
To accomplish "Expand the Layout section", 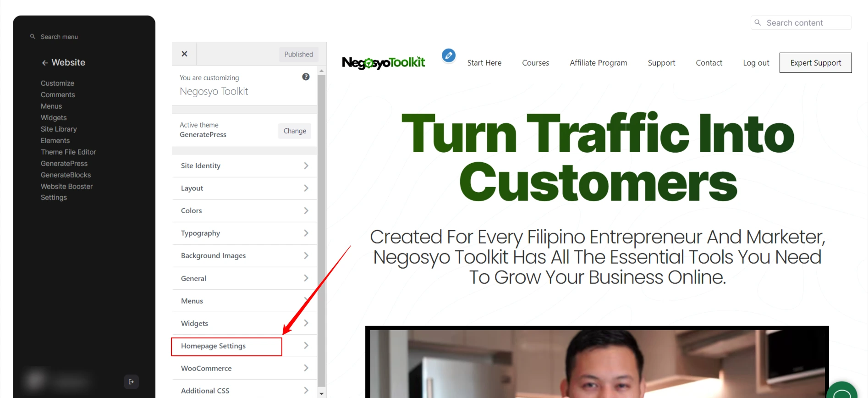I will point(244,188).
